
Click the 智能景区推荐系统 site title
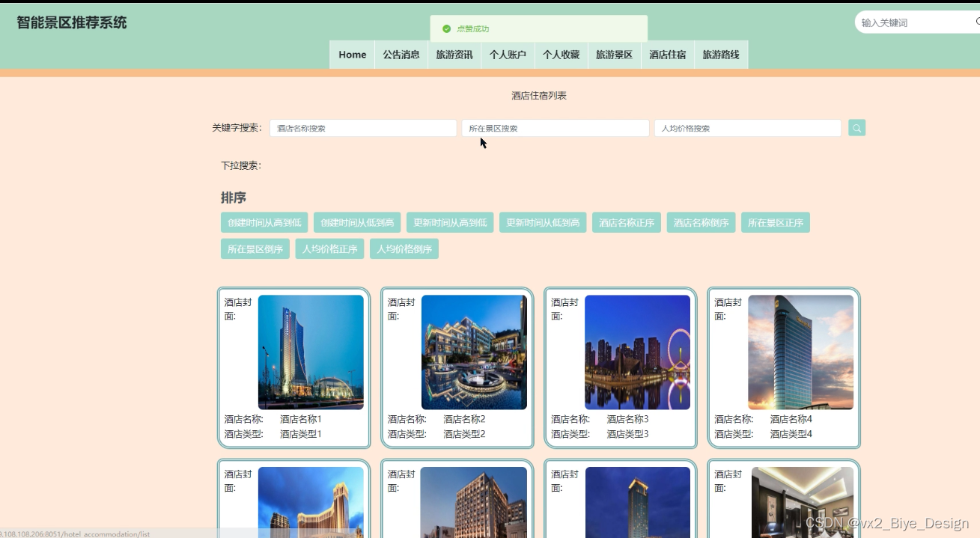[x=72, y=22]
